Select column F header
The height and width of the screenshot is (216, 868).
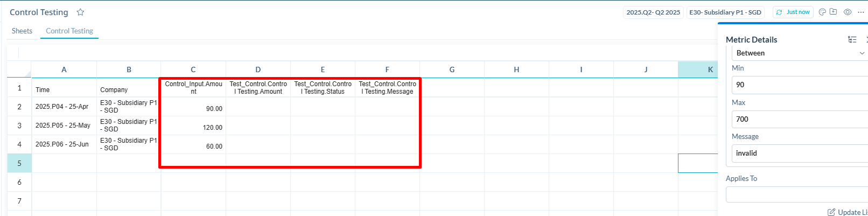click(387, 69)
